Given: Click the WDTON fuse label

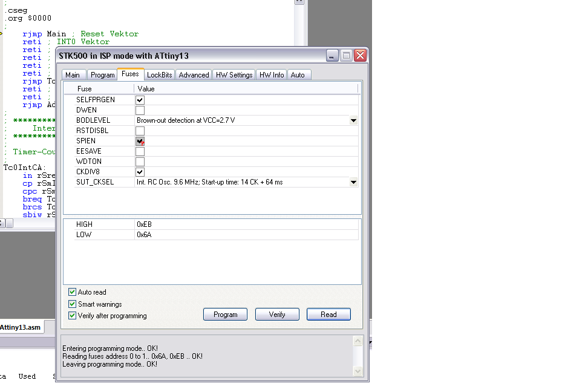Looking at the screenshot, I should click(x=89, y=162).
